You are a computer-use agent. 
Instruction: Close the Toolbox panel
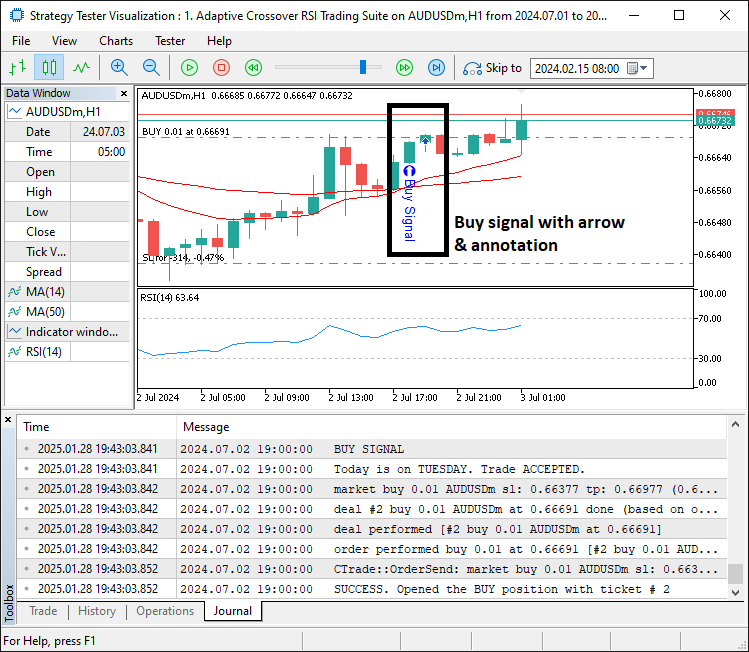pyautogui.click(x=8, y=420)
